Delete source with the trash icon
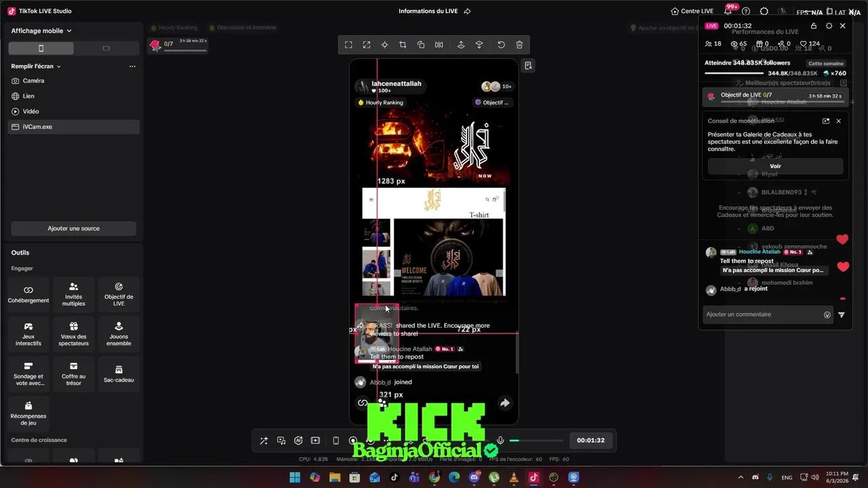The width and height of the screenshot is (868, 488). pos(519,45)
